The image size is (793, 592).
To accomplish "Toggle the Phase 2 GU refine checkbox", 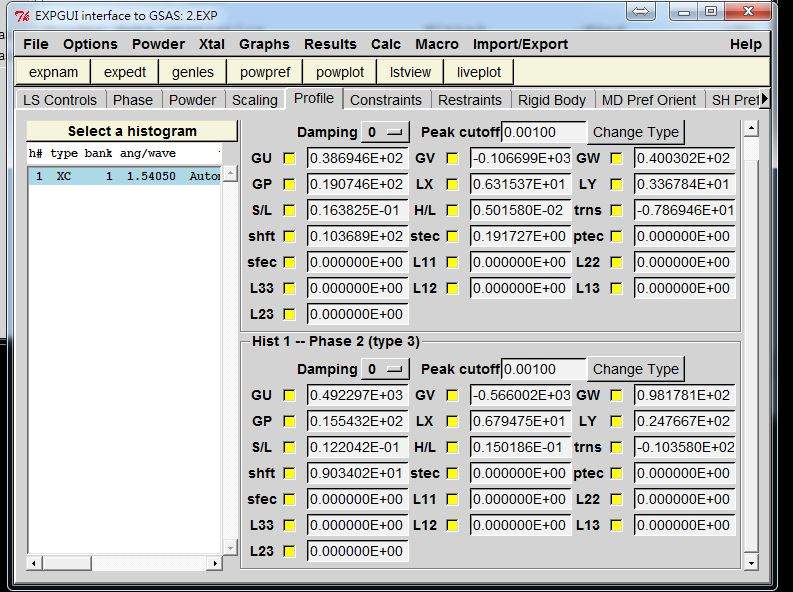I will (289, 395).
